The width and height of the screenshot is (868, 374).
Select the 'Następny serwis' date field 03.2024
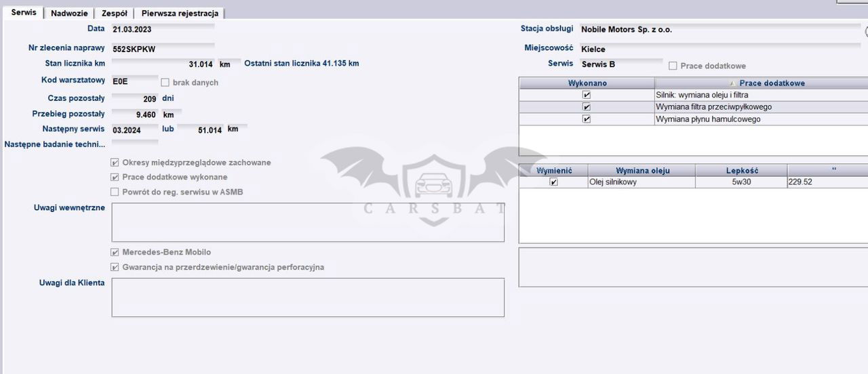coord(134,129)
